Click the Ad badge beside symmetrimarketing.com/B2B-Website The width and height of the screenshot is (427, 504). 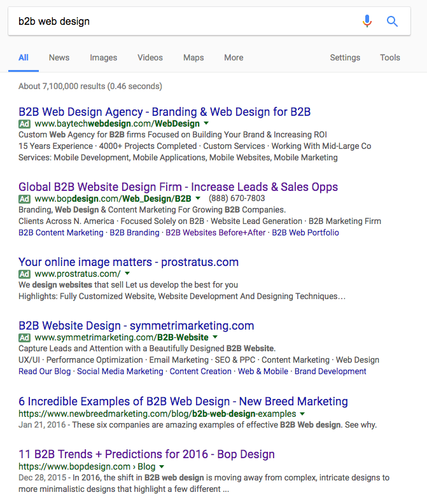click(x=24, y=338)
